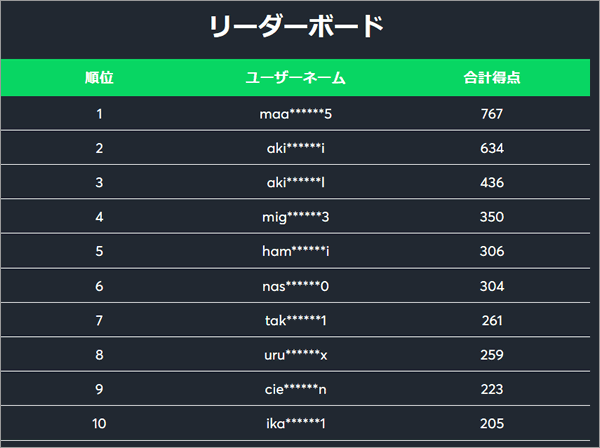
Task: Select the ham******i username entry
Action: click(295, 251)
